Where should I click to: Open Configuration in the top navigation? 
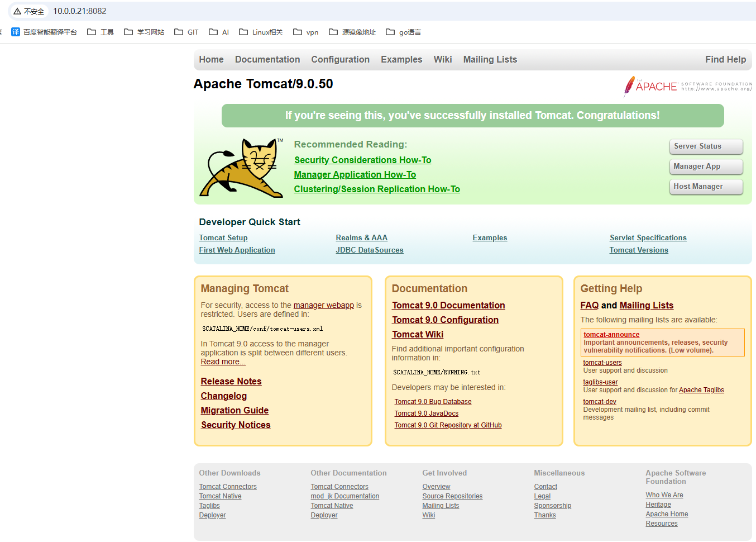tap(341, 59)
